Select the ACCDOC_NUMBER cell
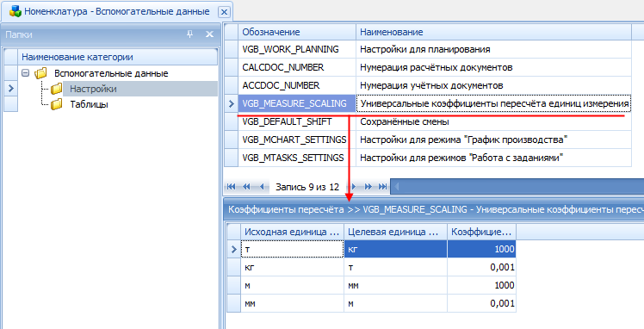Viewport: 644px width, 329px height. [297, 85]
